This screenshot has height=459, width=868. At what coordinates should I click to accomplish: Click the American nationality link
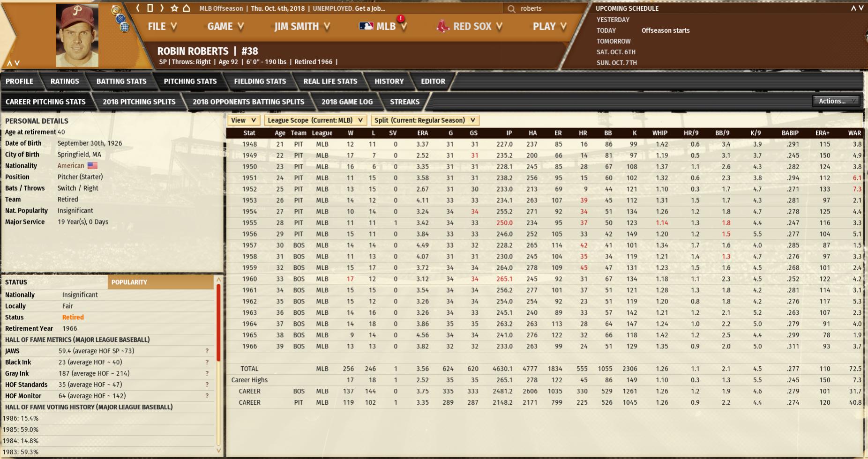tap(71, 166)
